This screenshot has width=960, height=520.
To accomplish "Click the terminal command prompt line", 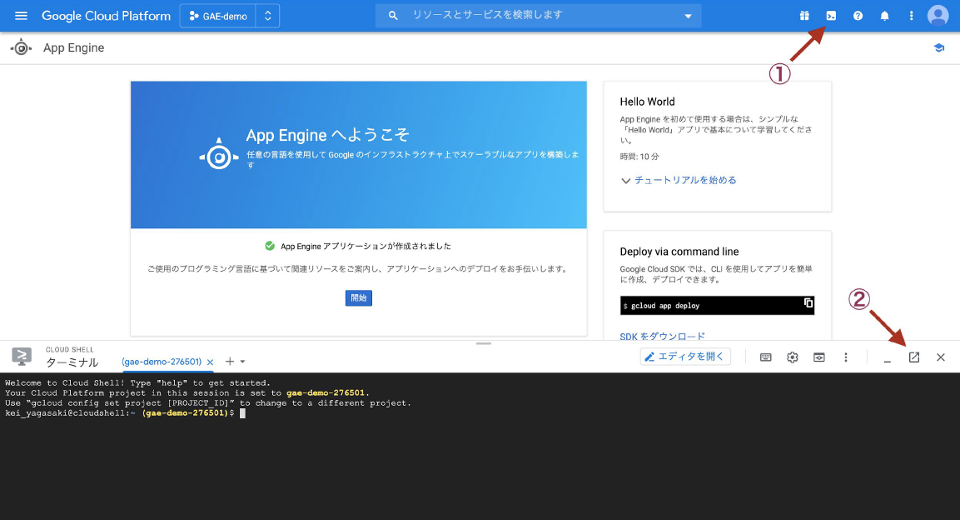I will tap(126, 413).
